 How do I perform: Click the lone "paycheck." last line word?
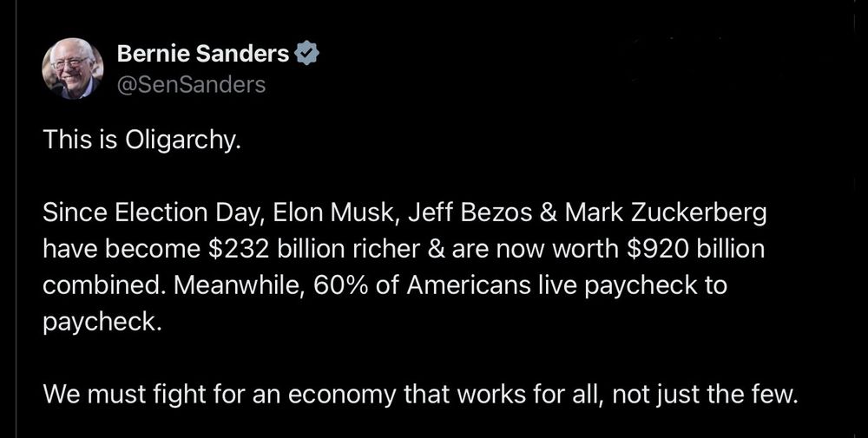click(102, 323)
